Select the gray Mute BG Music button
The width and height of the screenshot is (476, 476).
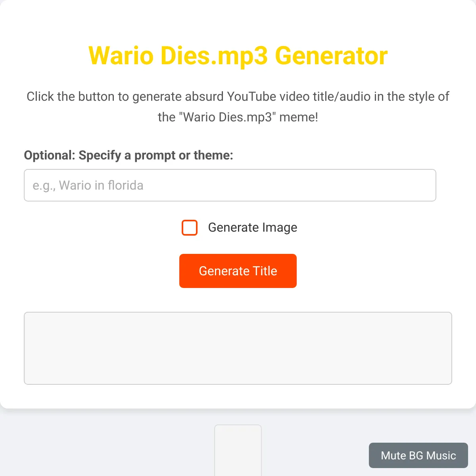418,455
